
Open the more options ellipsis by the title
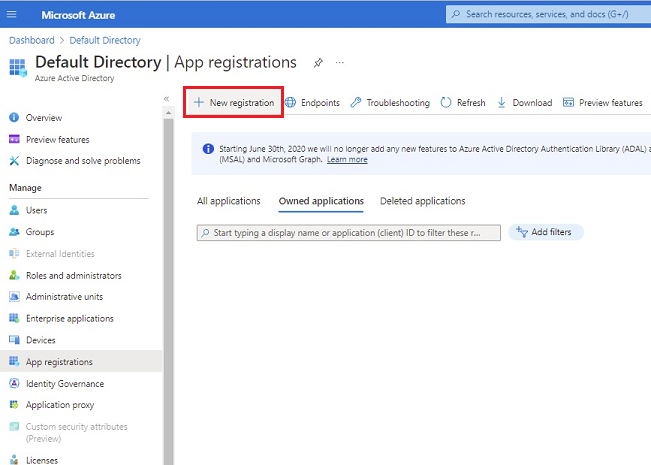(x=340, y=63)
